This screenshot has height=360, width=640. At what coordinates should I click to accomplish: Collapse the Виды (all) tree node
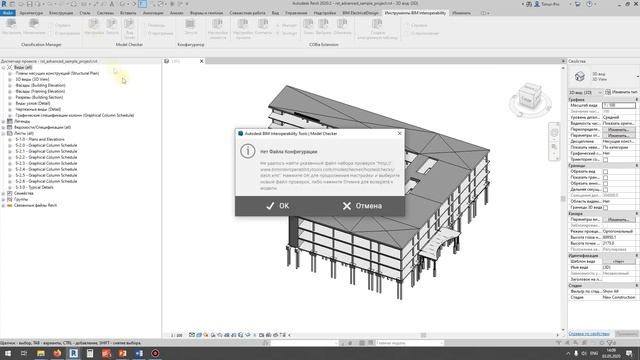pyautogui.click(x=3, y=67)
